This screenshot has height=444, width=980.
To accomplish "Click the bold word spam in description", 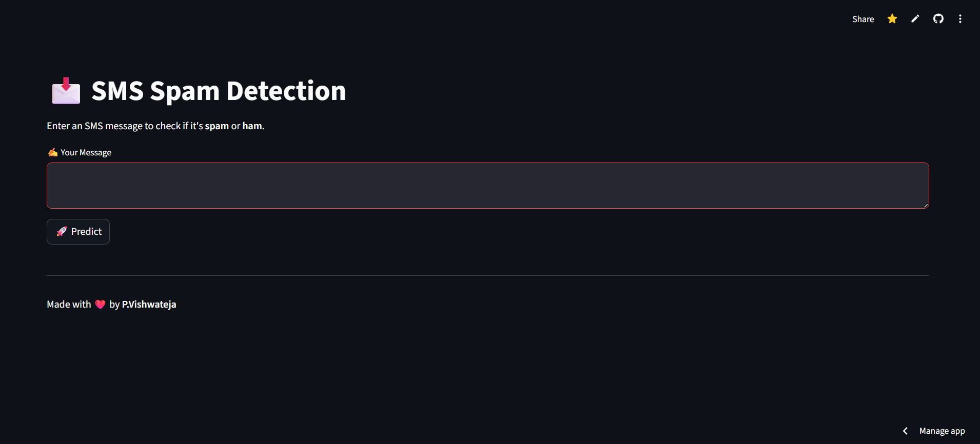I will pos(217,126).
